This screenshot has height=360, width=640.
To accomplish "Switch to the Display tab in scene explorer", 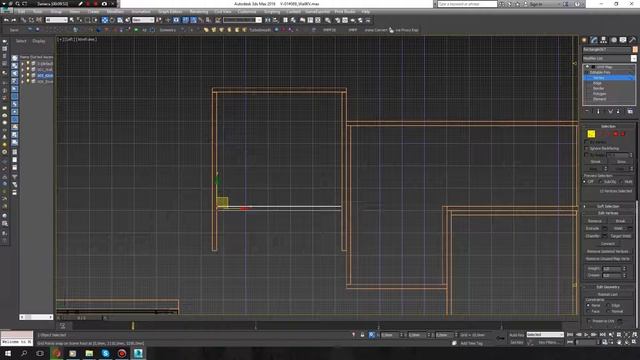I will (x=39, y=41).
